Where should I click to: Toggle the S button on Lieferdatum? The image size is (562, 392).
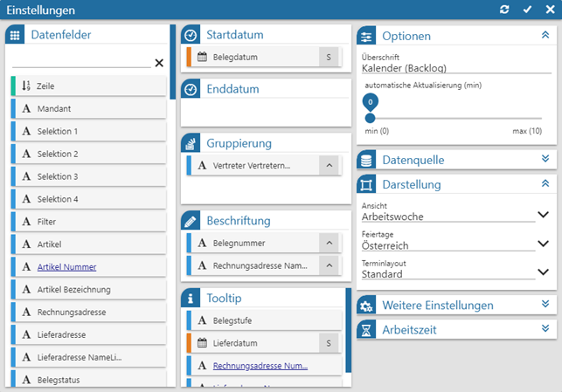pos(329,344)
